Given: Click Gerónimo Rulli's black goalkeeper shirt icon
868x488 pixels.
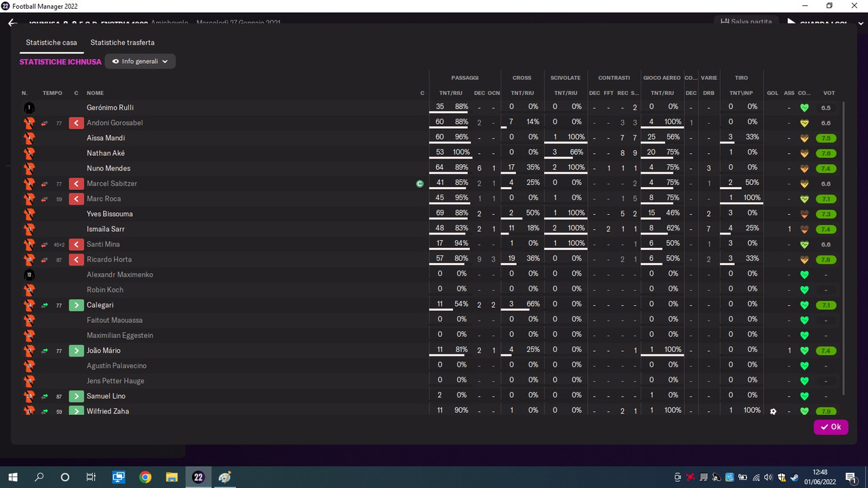Looking at the screenshot, I should [28, 108].
